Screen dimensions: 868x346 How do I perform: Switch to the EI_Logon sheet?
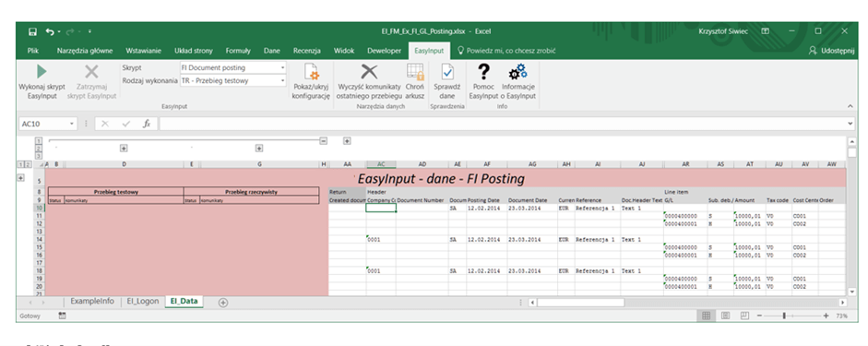click(x=142, y=302)
